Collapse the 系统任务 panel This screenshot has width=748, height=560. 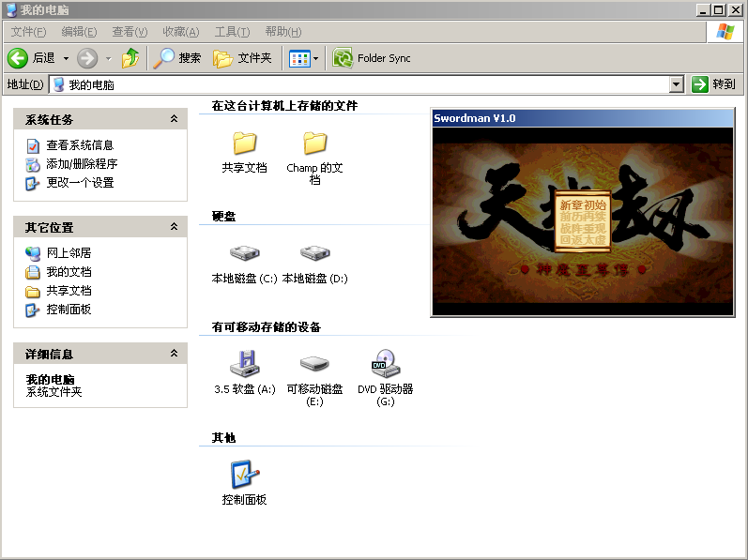[175, 119]
